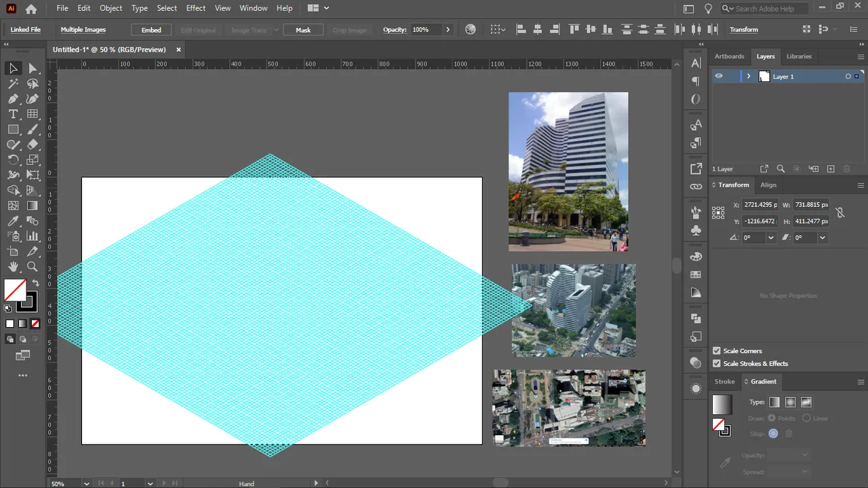
Task: Open the Symbols panel club icon
Action: tap(696, 231)
